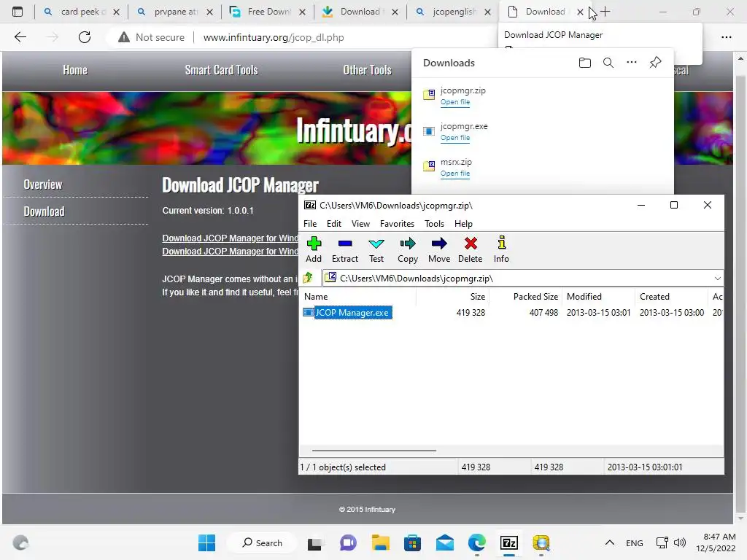This screenshot has height=560, width=747.
Task: Open the Edit menu in 7-Zip
Action: coord(334,224)
